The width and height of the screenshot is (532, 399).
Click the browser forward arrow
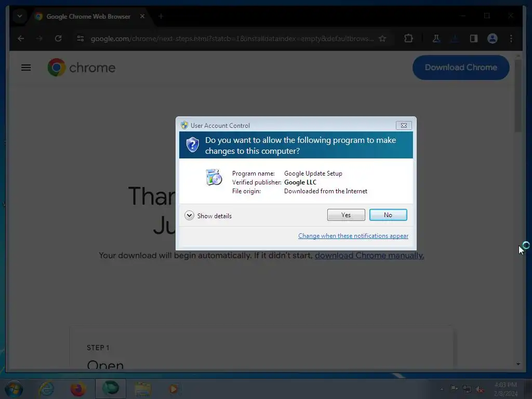point(39,38)
